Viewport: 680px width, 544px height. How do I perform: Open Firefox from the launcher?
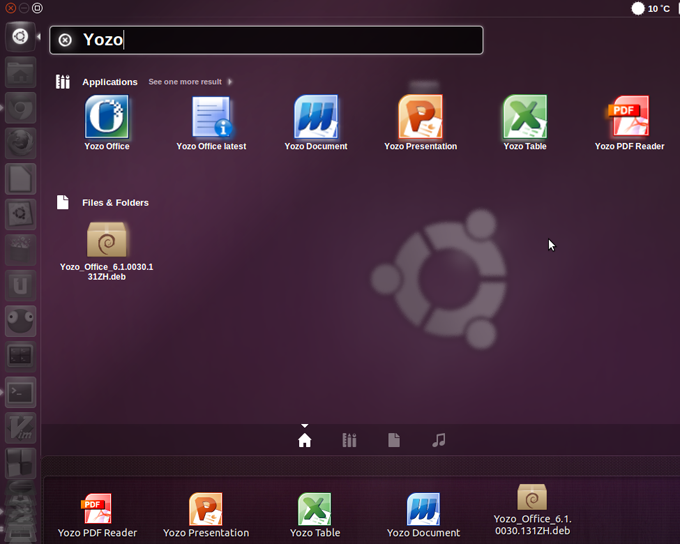pos(20,143)
